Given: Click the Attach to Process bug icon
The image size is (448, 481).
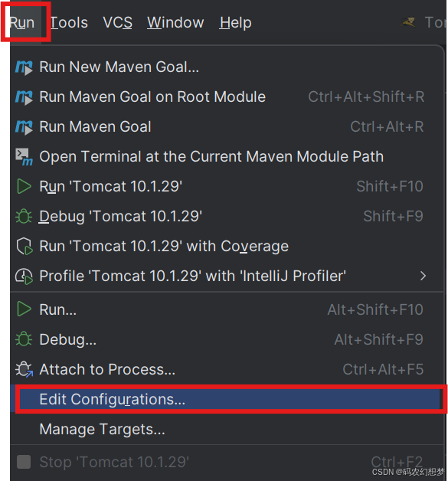Looking at the screenshot, I should (x=24, y=369).
